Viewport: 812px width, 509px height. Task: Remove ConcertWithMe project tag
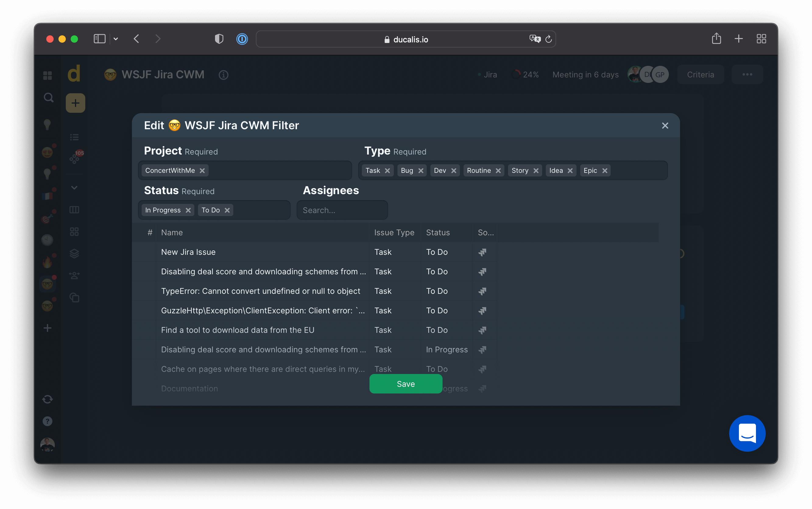click(x=202, y=171)
